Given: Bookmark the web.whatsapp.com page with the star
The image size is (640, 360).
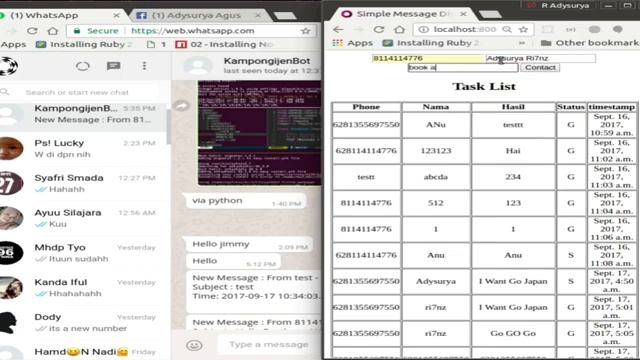Looking at the screenshot, I should (x=305, y=31).
